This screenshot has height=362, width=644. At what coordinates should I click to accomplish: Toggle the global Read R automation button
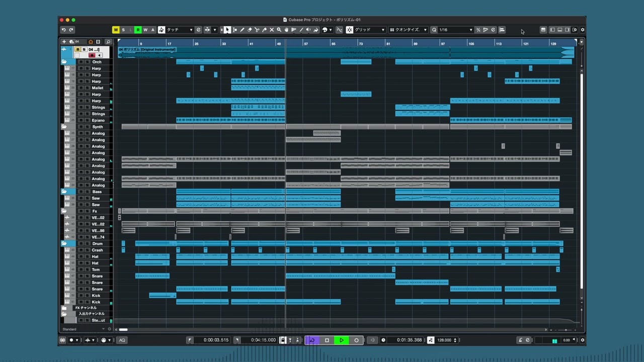pyautogui.click(x=138, y=30)
